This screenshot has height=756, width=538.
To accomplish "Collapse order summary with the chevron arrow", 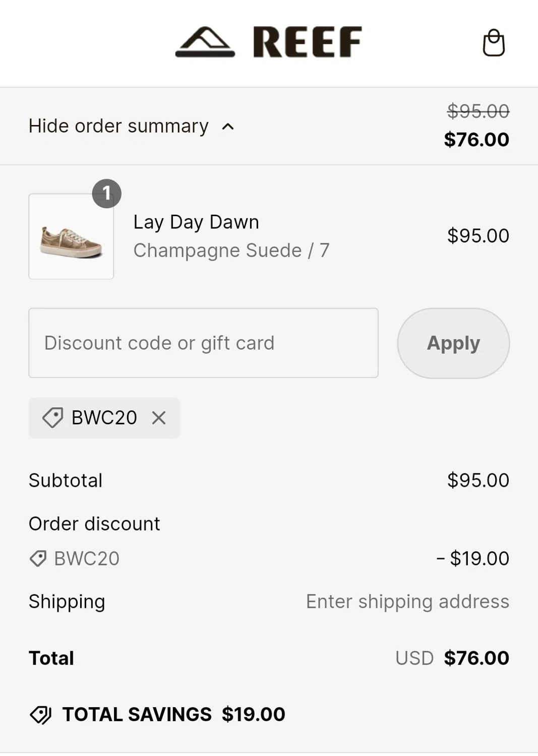I will point(228,127).
